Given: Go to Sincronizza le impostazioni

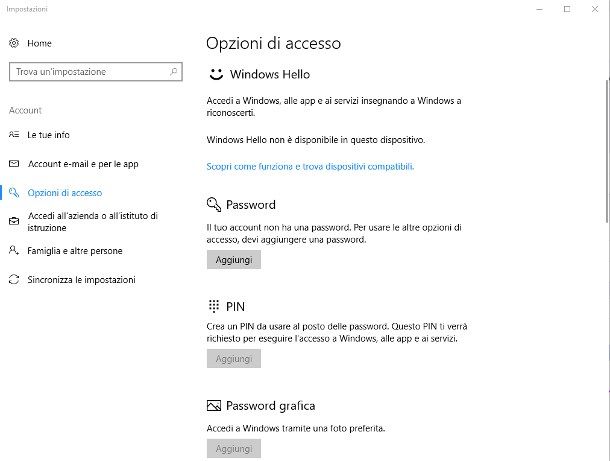Looking at the screenshot, I should coord(81,280).
